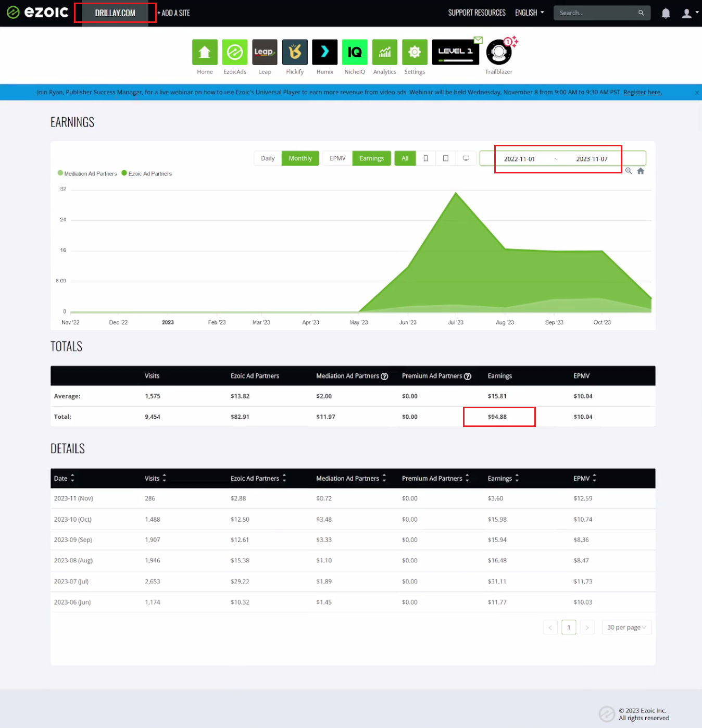Sort details by Date column
Viewport: 702px width, 728px height.
(64, 478)
